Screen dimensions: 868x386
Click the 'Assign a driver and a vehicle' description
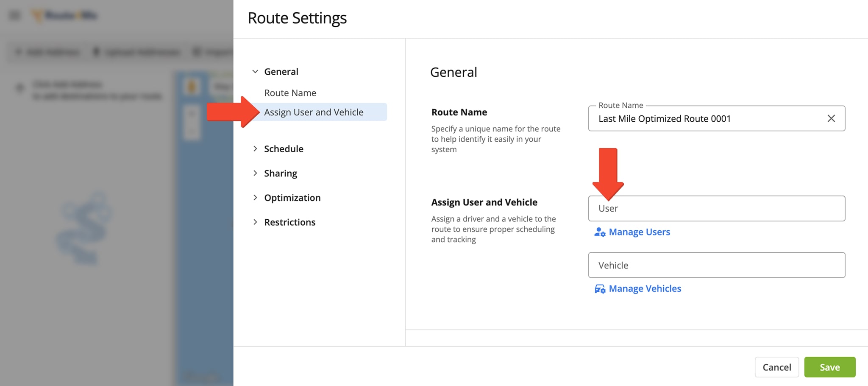494,229
